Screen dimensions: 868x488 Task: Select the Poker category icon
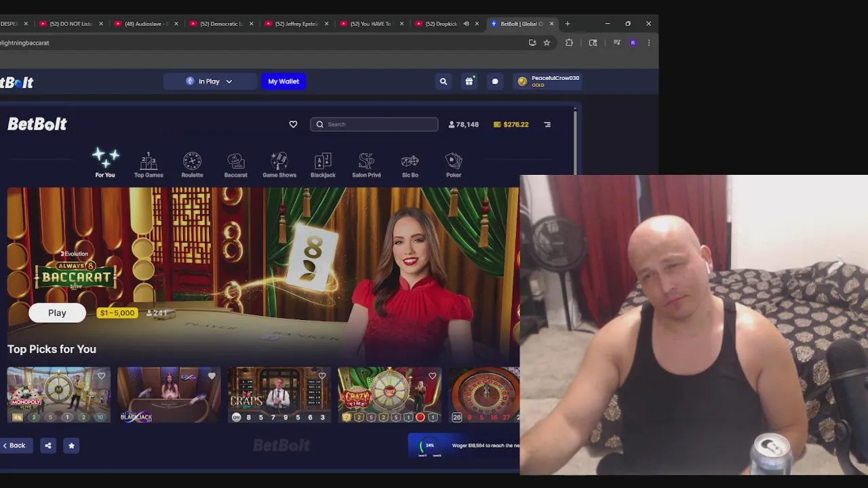454,165
